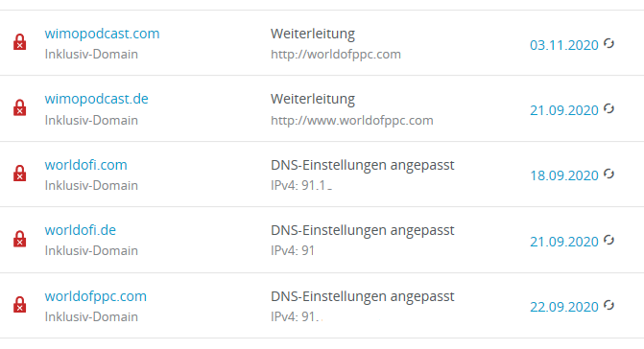Click the red SSL lock icon for worldofi.de

[20, 239]
